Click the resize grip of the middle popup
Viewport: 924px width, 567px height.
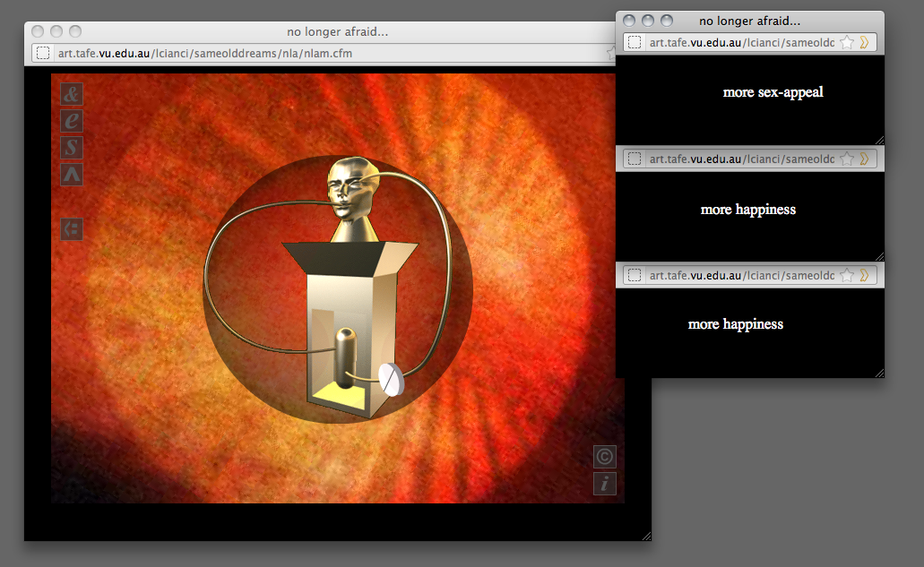(880, 256)
